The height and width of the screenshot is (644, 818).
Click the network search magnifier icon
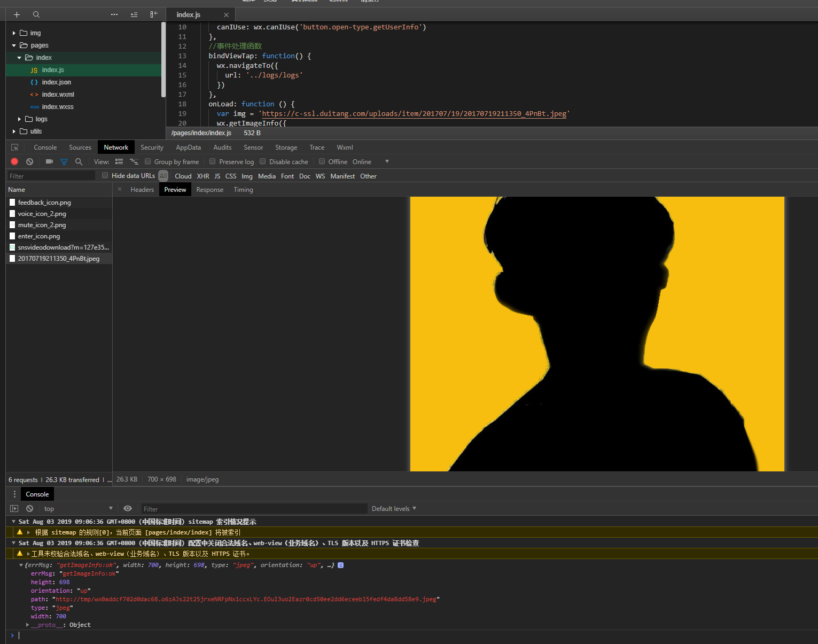(x=79, y=161)
